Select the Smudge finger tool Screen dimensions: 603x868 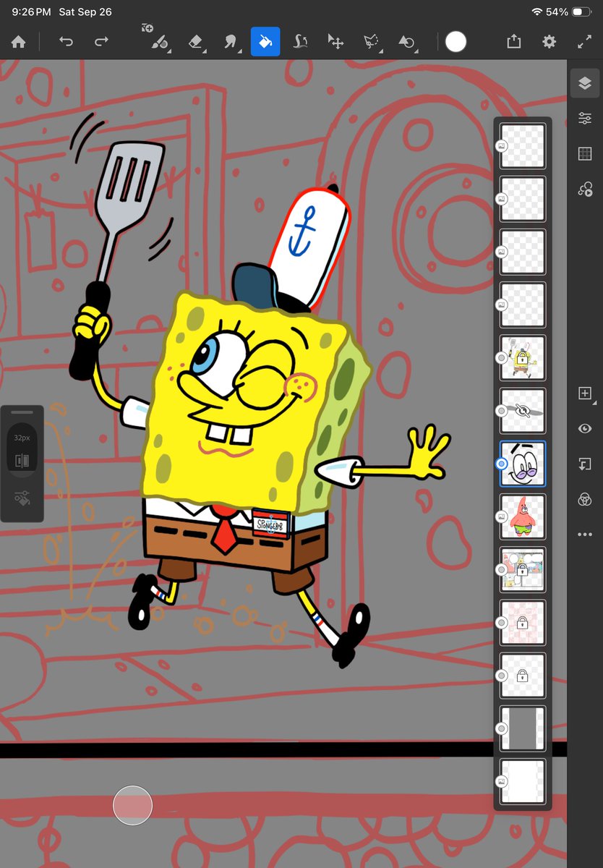click(x=231, y=42)
